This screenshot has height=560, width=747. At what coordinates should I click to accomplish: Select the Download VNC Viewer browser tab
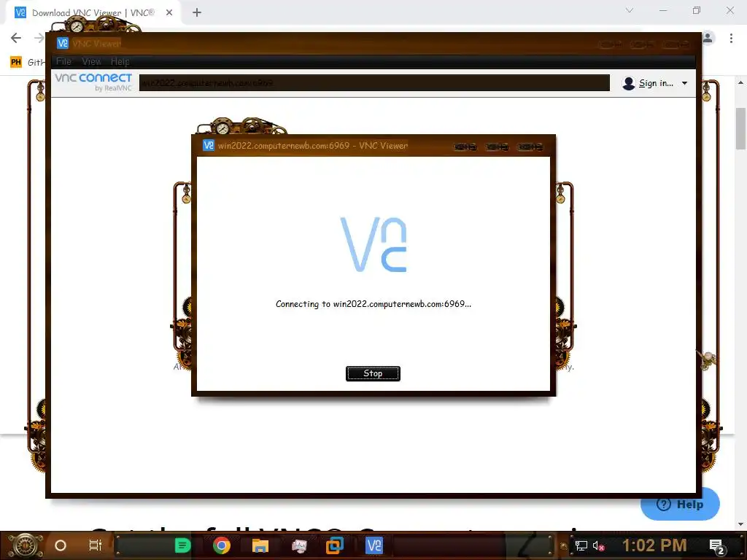pyautogui.click(x=93, y=13)
